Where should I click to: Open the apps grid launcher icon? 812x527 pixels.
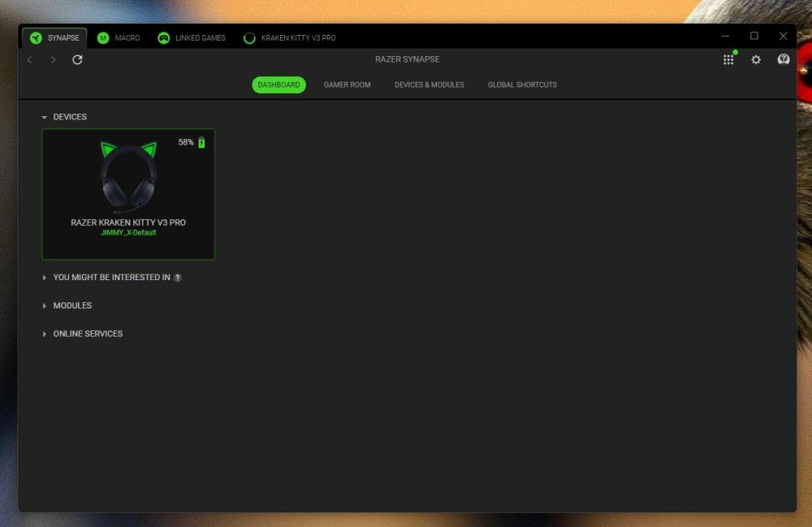[x=728, y=60]
